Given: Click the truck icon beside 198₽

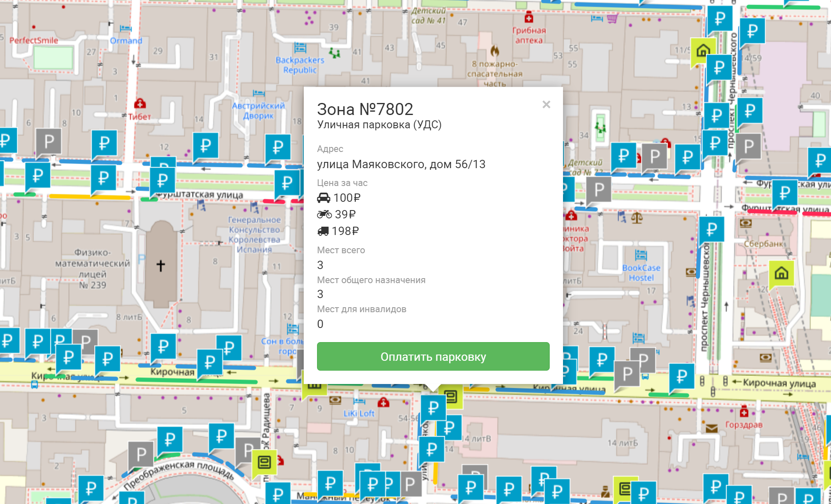Looking at the screenshot, I should coord(323,231).
